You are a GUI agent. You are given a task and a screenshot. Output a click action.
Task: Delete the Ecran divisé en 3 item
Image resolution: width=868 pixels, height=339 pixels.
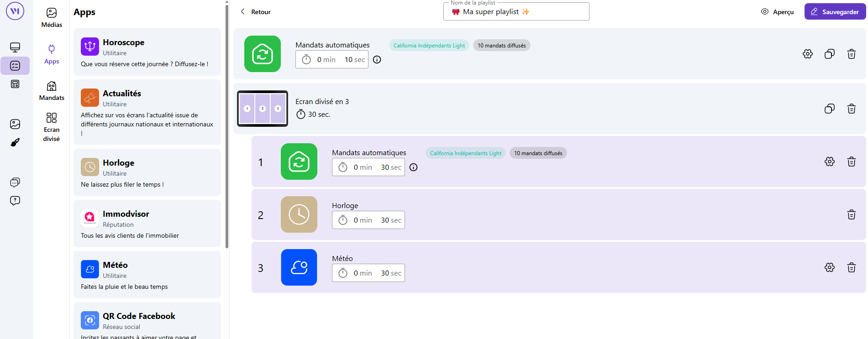(x=852, y=109)
